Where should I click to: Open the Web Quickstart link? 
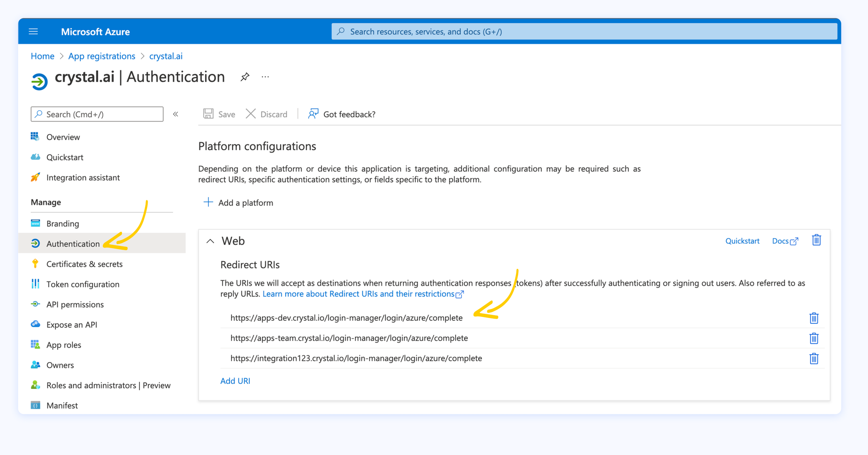coord(742,241)
